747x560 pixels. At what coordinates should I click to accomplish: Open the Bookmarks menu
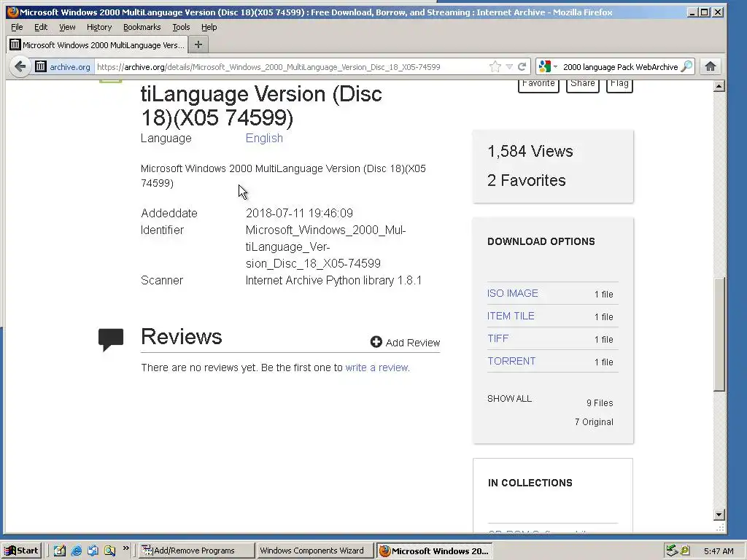142,27
